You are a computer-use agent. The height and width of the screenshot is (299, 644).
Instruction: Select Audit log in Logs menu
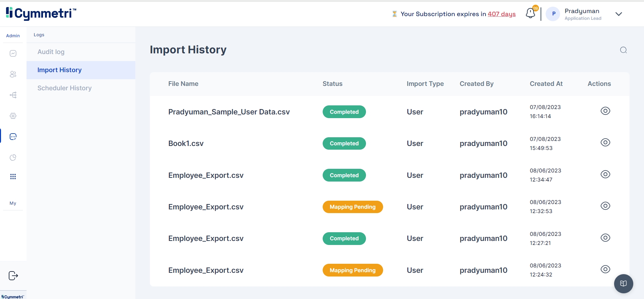(51, 52)
